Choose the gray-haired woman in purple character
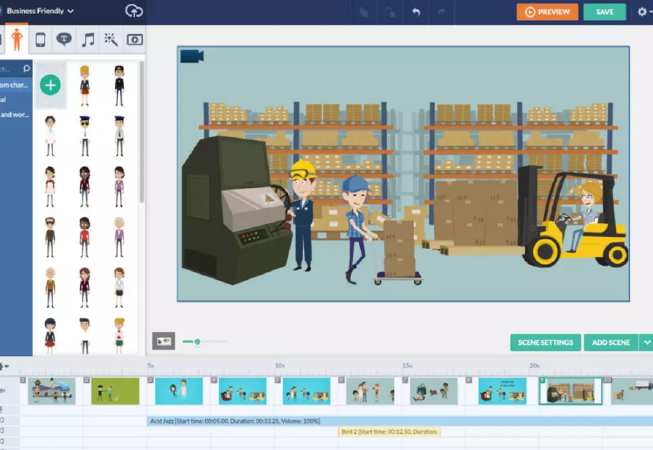Image resolution: width=653 pixels, height=450 pixels. tap(119, 237)
